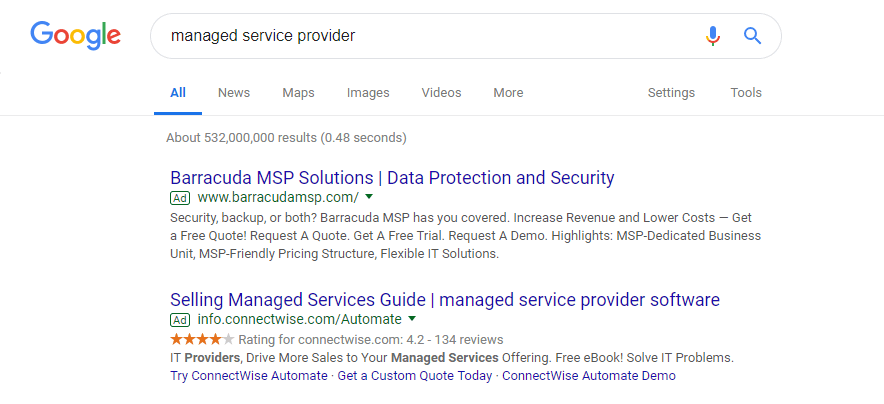Open the More search options menu
The height and width of the screenshot is (404, 884).
click(508, 93)
